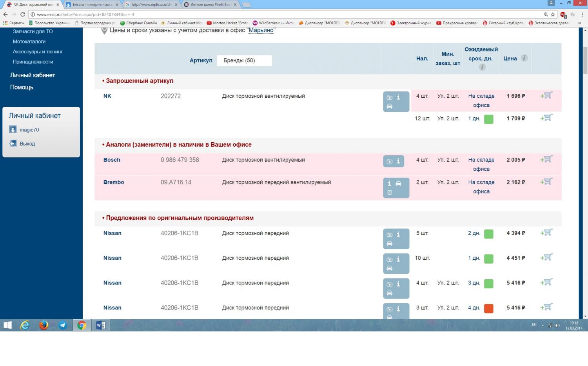588x366 pixels.
Task: Open info icon for Bosch row
Action: click(x=398, y=161)
